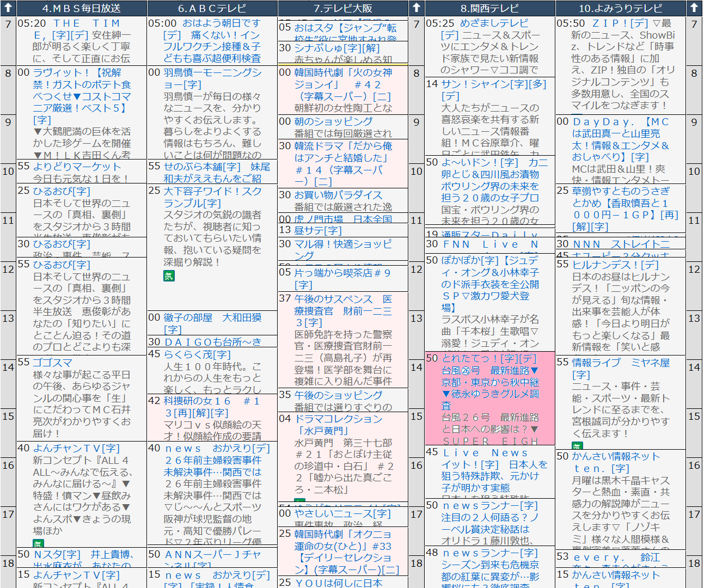This screenshot has height=588, width=704.
Task: Select the 10.よみうりテレビ channel header
Action: (x=620, y=8)
